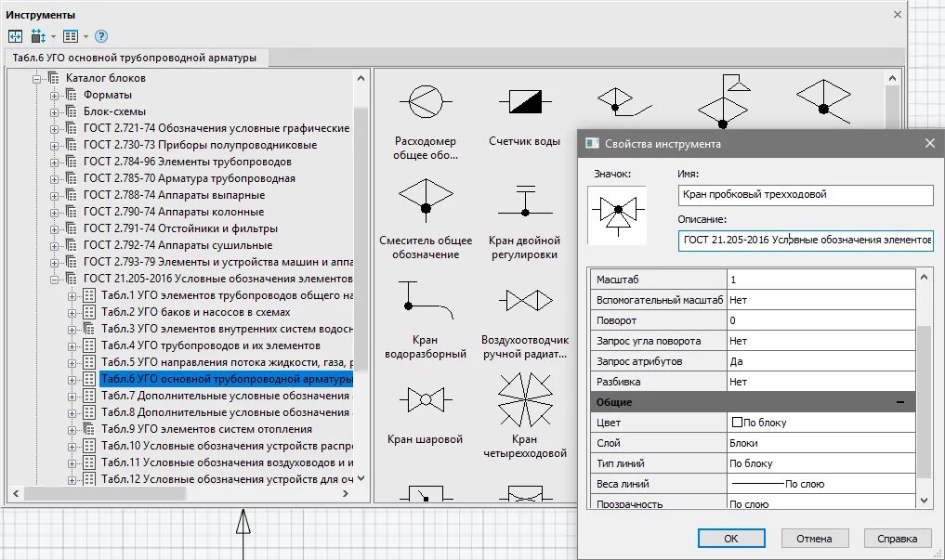Select Табл.9 УГО элементов систем отопления
Viewport: 945px width, 560px height.
(x=206, y=429)
